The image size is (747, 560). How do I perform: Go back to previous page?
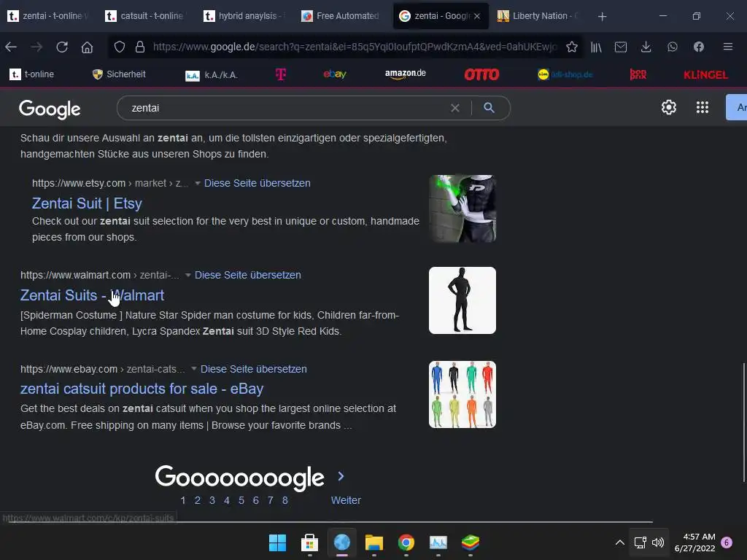[11, 47]
